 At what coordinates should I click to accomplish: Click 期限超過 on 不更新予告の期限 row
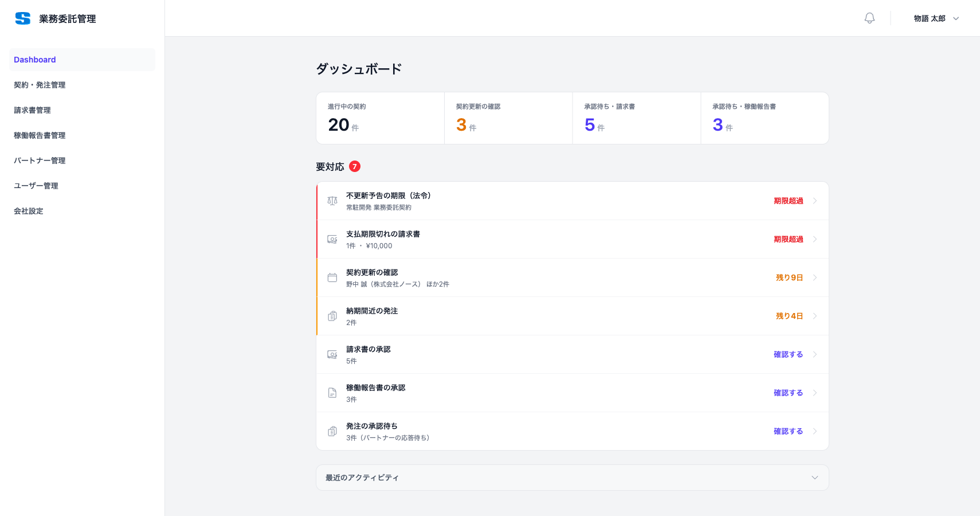point(788,201)
